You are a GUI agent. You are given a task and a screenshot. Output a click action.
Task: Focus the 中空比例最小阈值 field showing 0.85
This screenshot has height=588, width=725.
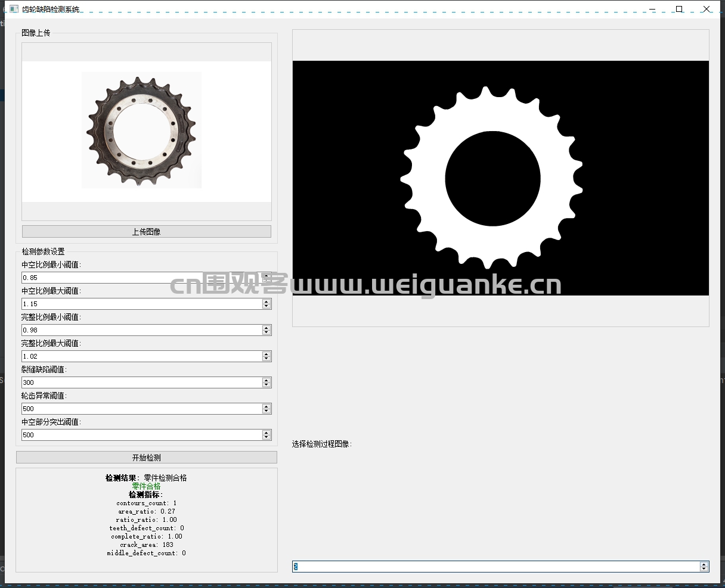point(147,278)
